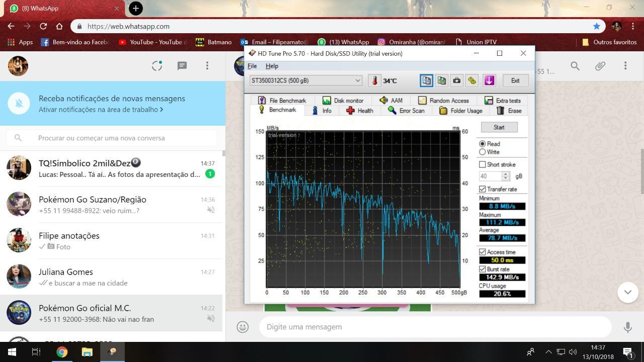Click Ativar notificações na área de trabalho link
644x362 pixels.
(101, 110)
